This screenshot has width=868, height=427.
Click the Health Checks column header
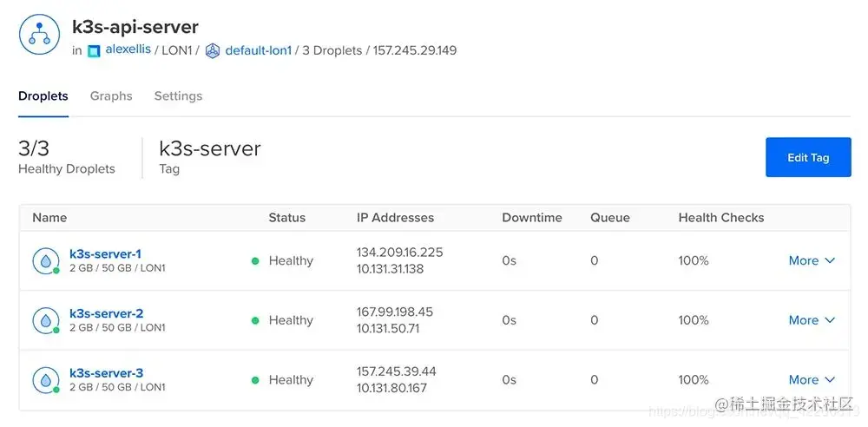pyautogui.click(x=721, y=218)
